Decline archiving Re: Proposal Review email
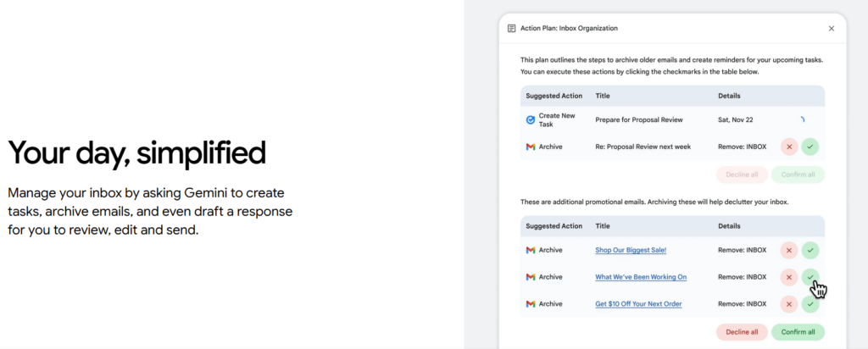 789,147
